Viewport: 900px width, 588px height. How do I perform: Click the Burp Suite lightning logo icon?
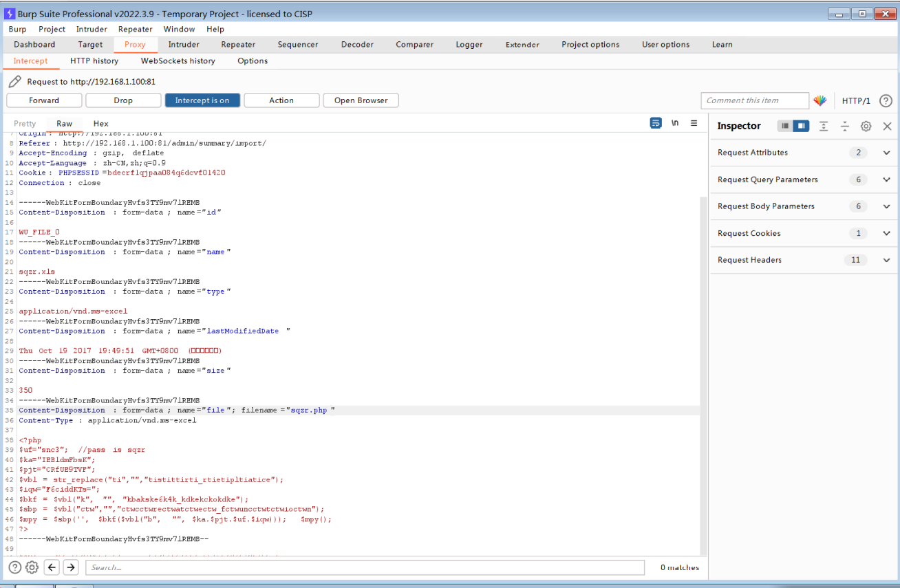10,14
